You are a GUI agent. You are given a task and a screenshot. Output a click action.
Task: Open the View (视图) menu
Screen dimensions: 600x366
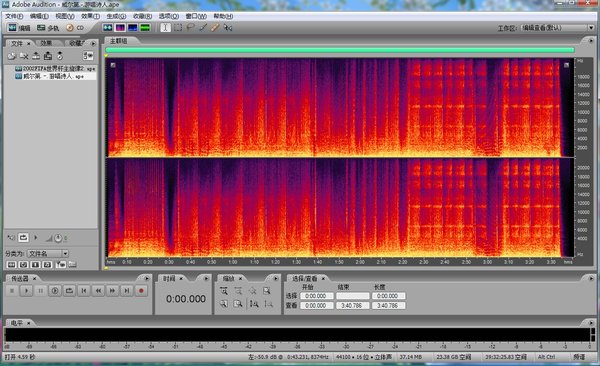pos(65,16)
